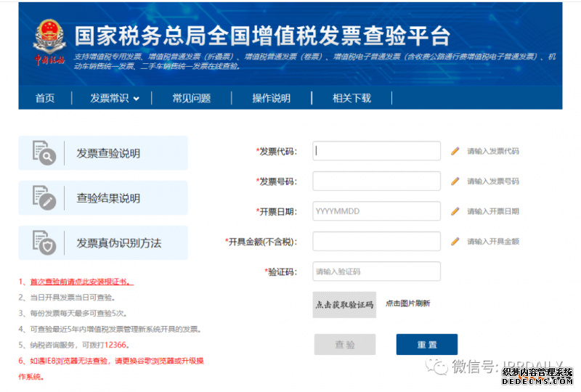Go to 操作说明 in navigation bar
The height and width of the screenshot is (392, 581).
click(271, 99)
